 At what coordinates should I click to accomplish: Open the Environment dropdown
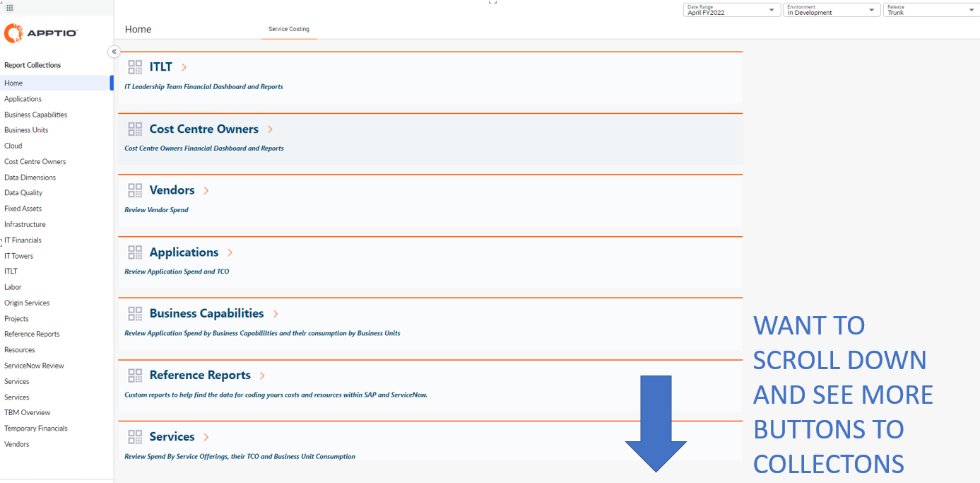[x=832, y=10]
